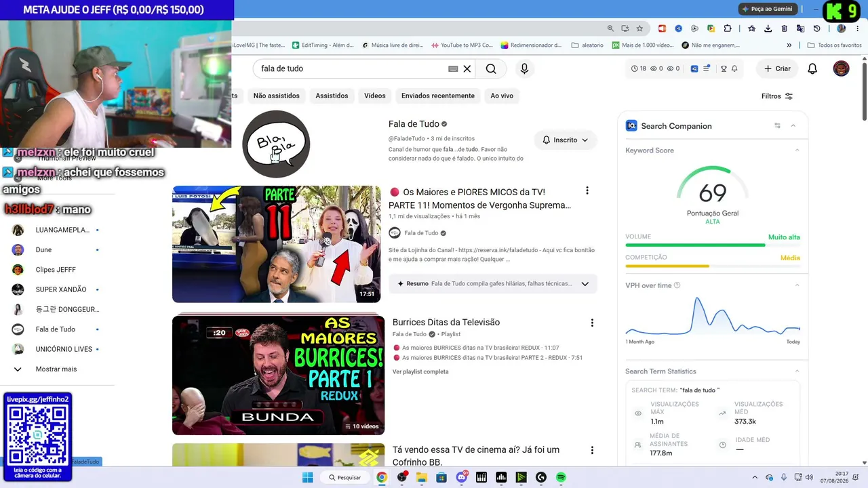
Task: Open the on-screen keyboard in search box
Action: click(x=453, y=68)
